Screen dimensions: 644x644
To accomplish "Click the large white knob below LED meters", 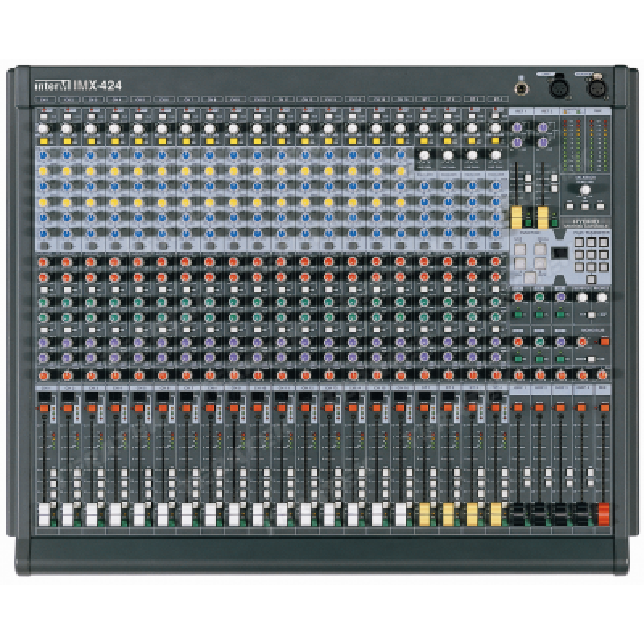I will 585,190.
